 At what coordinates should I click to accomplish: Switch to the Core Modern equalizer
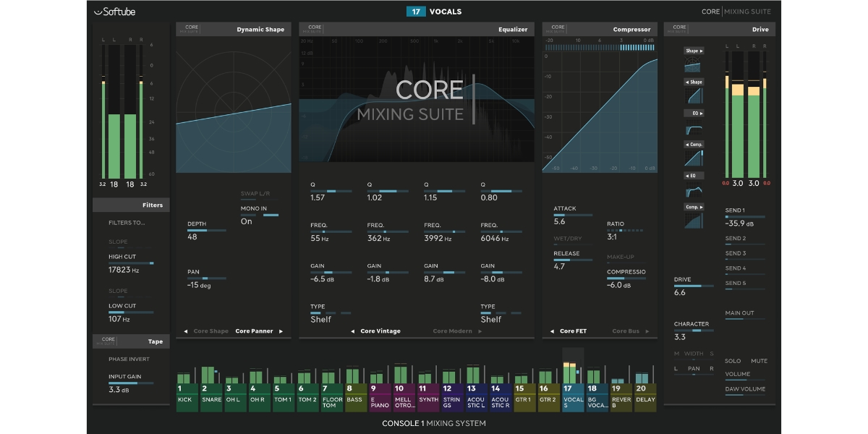click(453, 331)
